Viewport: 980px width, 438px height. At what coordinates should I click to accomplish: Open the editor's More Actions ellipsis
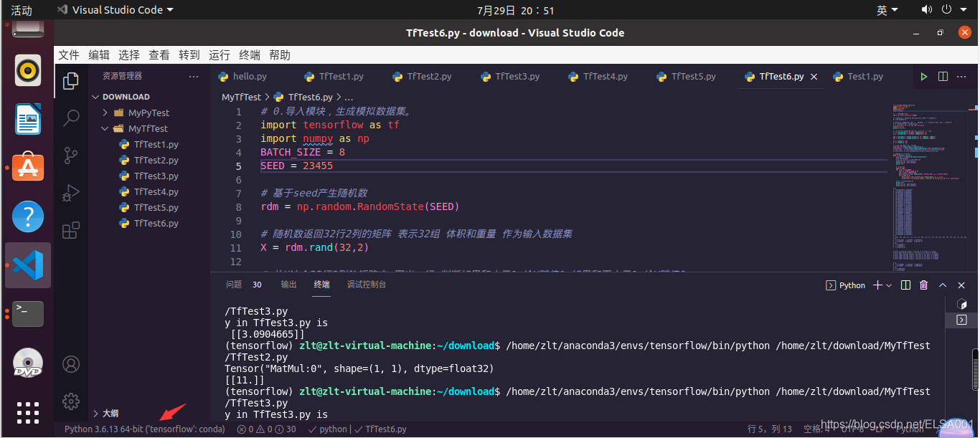click(x=961, y=76)
